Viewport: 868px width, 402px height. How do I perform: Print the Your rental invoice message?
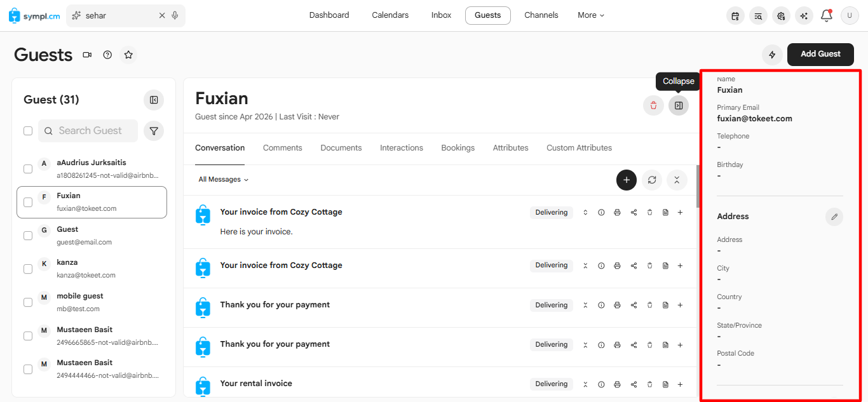pos(617,384)
